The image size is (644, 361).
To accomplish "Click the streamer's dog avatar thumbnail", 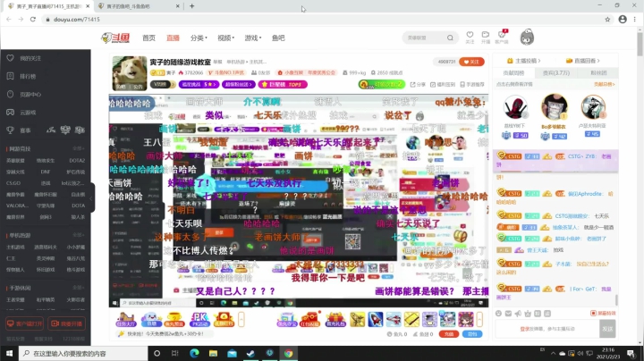I will pos(130,73).
